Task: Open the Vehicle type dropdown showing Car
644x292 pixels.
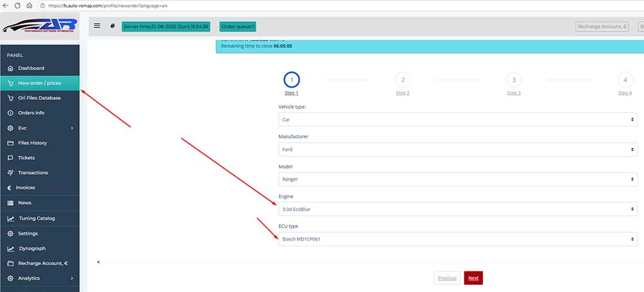Action: [458, 120]
